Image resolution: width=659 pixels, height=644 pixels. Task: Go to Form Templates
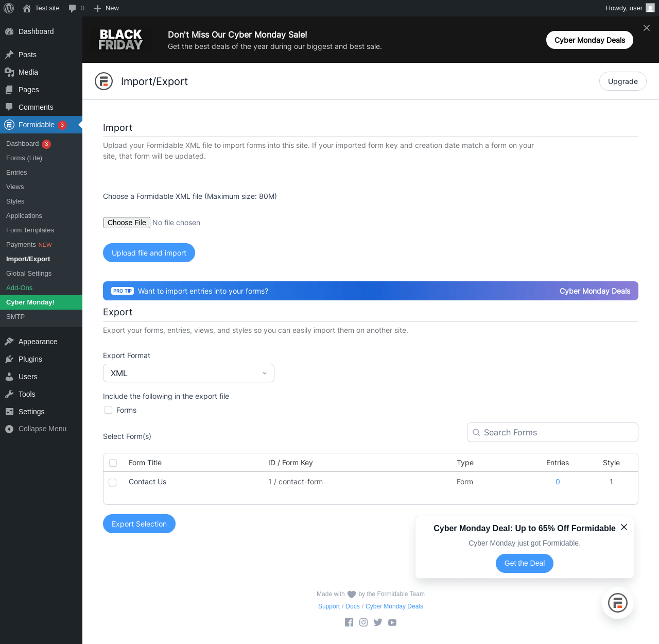click(41, 230)
